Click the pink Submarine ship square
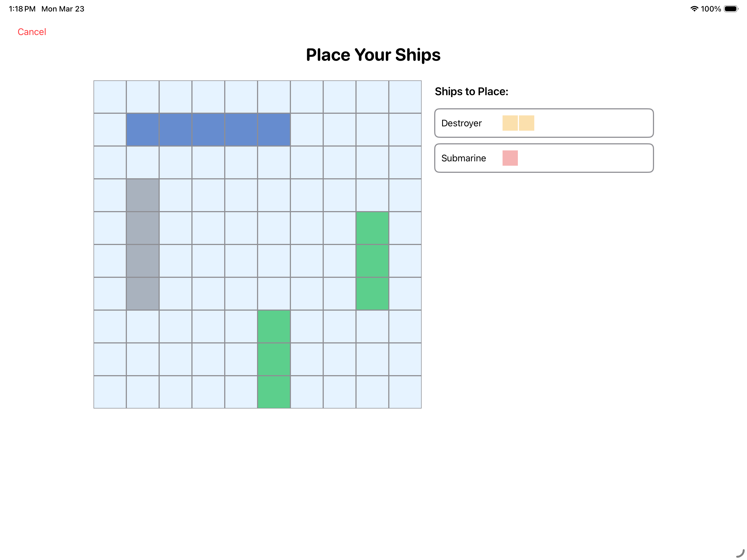747x560 pixels. pyautogui.click(x=510, y=158)
